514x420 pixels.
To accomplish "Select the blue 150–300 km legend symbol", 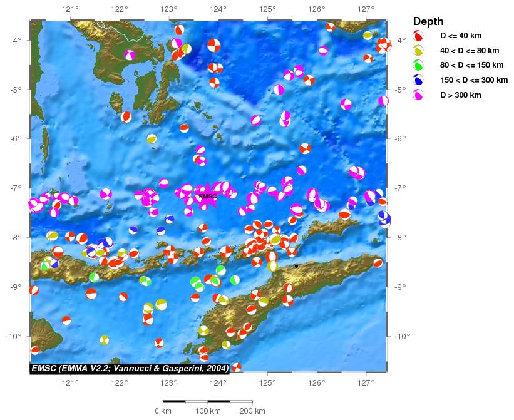I will pyautogui.click(x=418, y=80).
